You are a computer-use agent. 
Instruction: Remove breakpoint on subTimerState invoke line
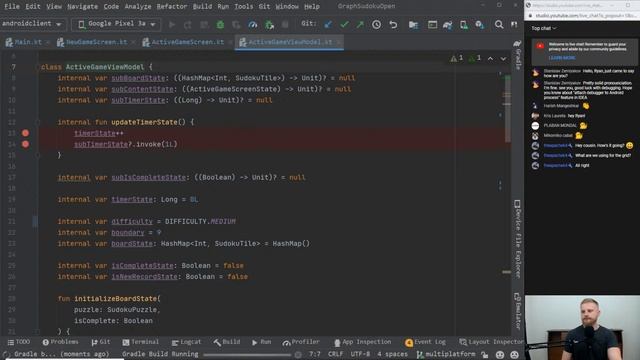coord(25,144)
